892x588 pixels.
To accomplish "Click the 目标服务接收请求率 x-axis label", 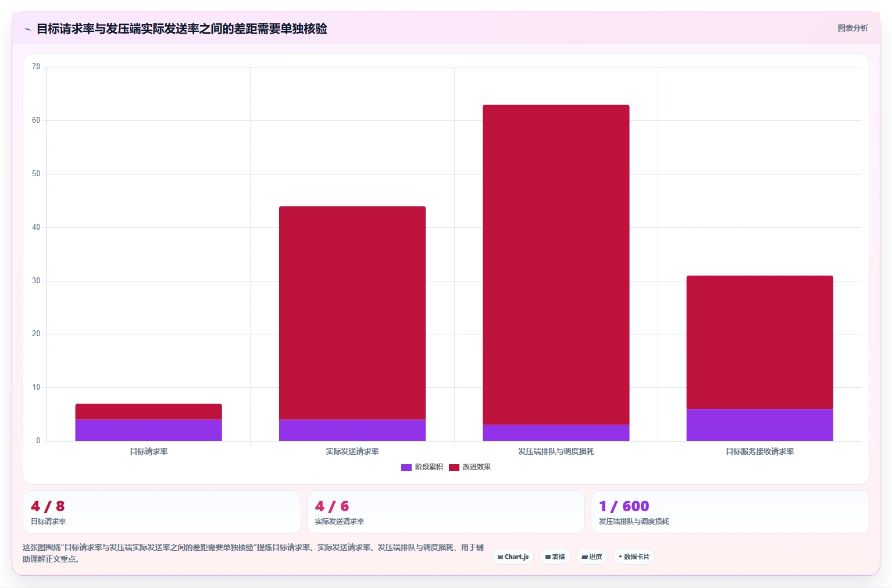I will (x=759, y=451).
